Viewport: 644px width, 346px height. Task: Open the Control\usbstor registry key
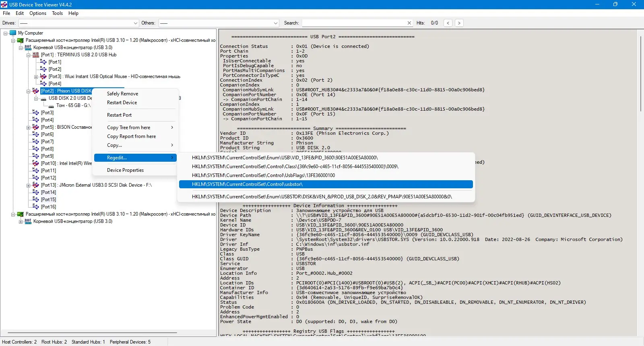326,184
